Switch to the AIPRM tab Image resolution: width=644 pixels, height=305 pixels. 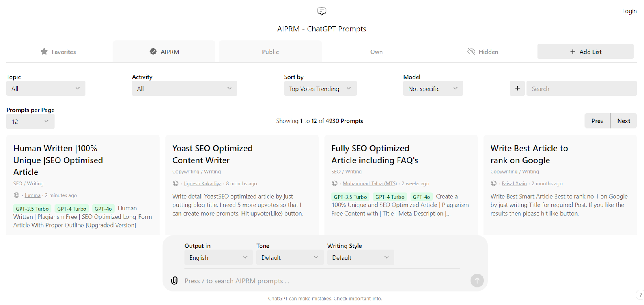164,52
